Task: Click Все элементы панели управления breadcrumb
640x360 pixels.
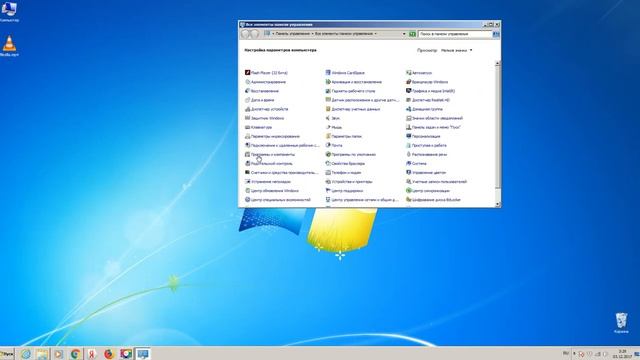Action: [x=344, y=34]
